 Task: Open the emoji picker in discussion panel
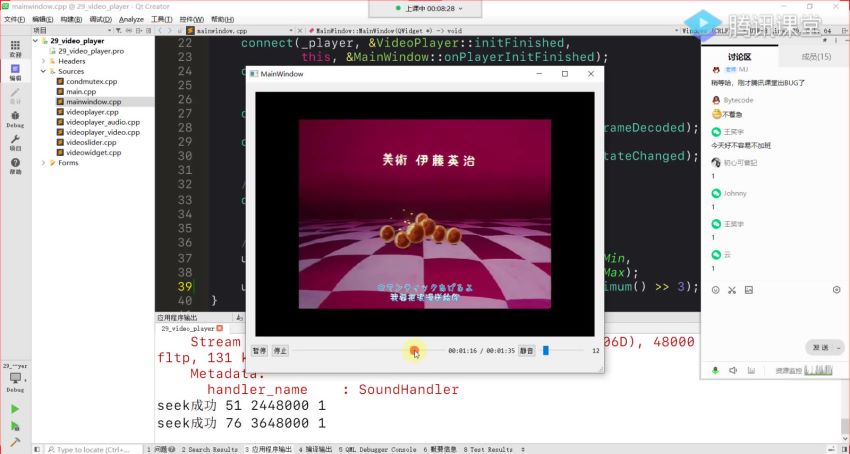[716, 290]
